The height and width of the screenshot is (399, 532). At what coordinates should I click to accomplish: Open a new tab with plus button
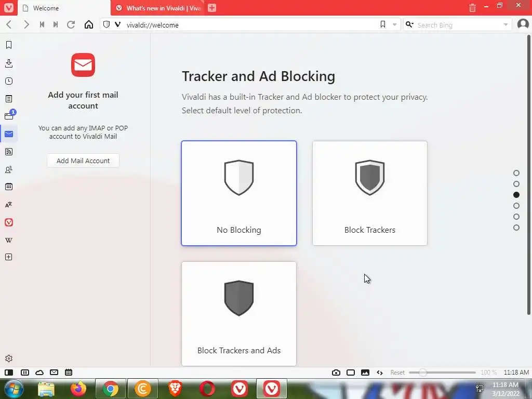[212, 7]
